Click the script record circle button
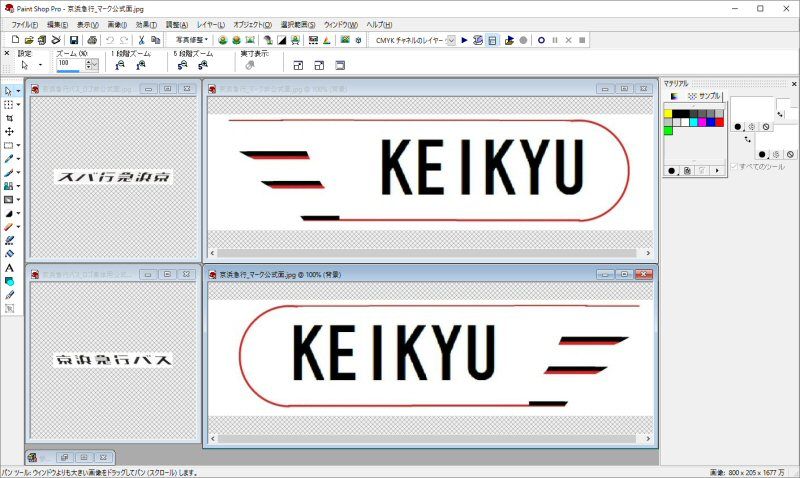 (x=541, y=40)
